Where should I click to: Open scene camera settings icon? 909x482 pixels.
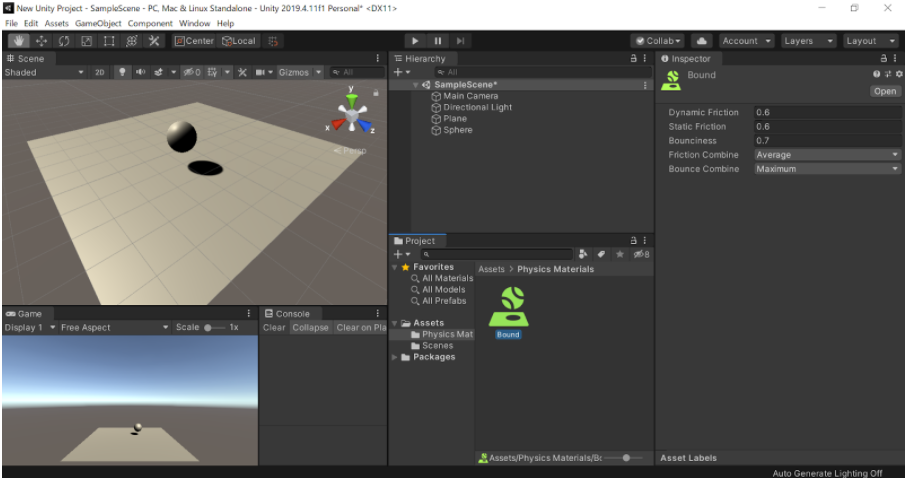point(260,72)
